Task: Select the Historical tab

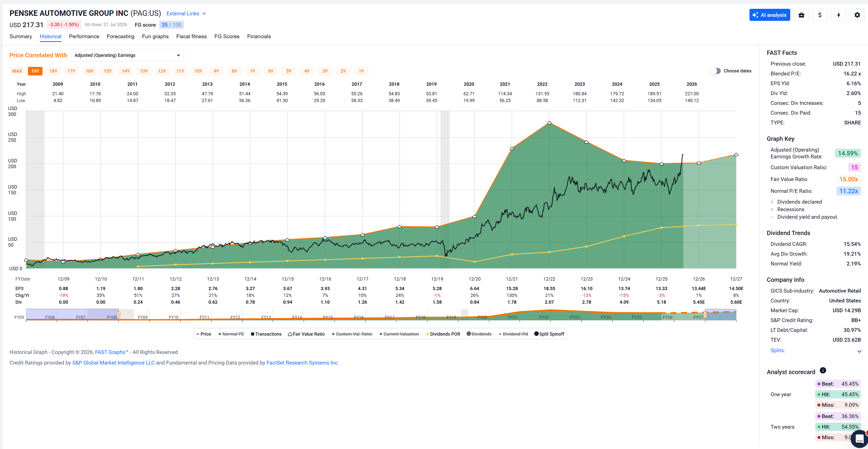Action: coord(51,36)
